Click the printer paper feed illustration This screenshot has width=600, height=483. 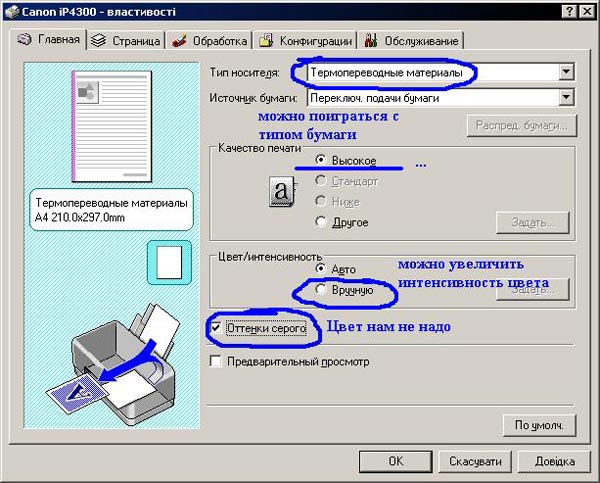(114, 364)
